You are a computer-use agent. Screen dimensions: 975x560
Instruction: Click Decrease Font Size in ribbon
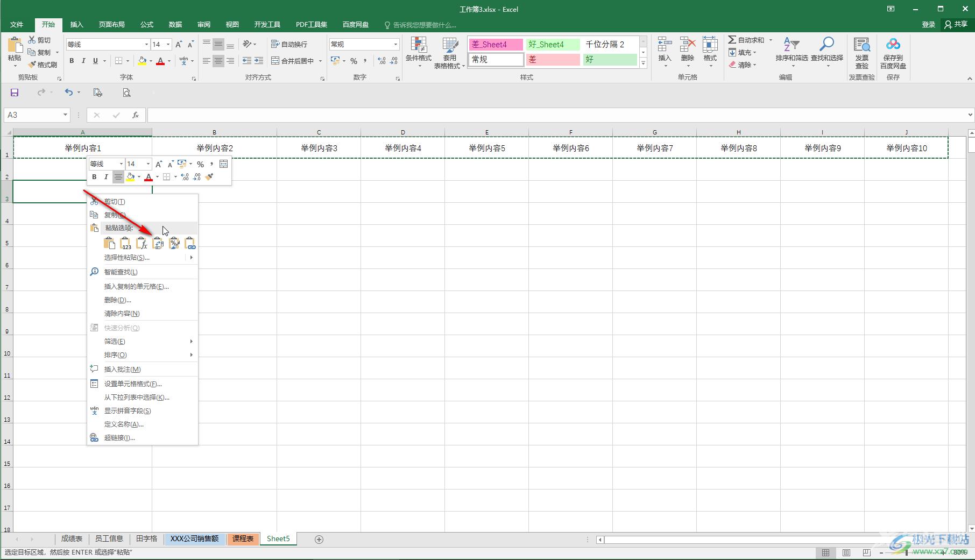190,44
